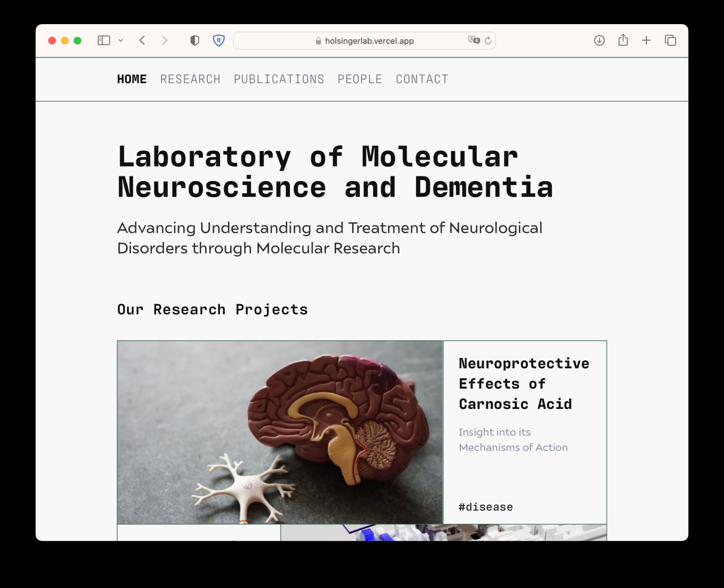
Task: Open the privacy report shield icon
Action: click(x=195, y=40)
